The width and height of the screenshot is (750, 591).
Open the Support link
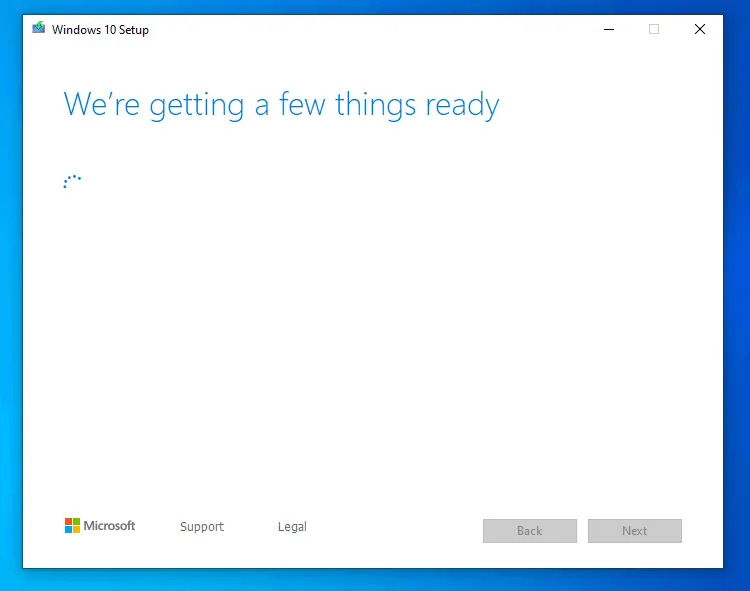pyautogui.click(x=202, y=527)
